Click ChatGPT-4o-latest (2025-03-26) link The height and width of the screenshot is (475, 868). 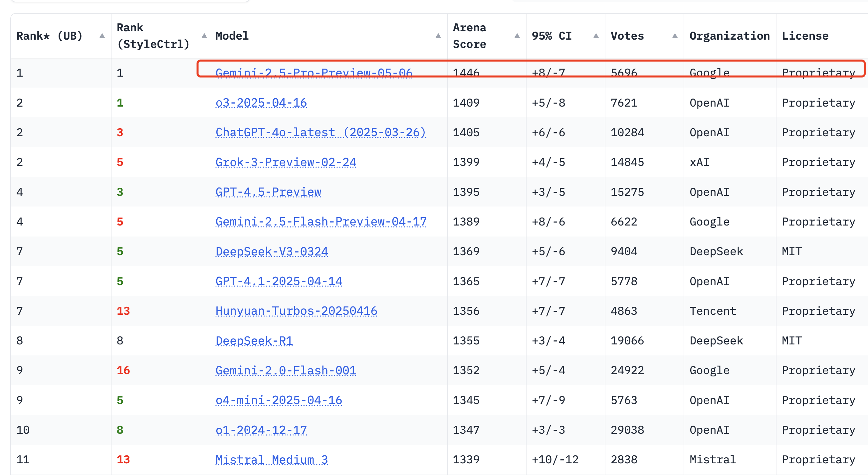click(x=321, y=132)
